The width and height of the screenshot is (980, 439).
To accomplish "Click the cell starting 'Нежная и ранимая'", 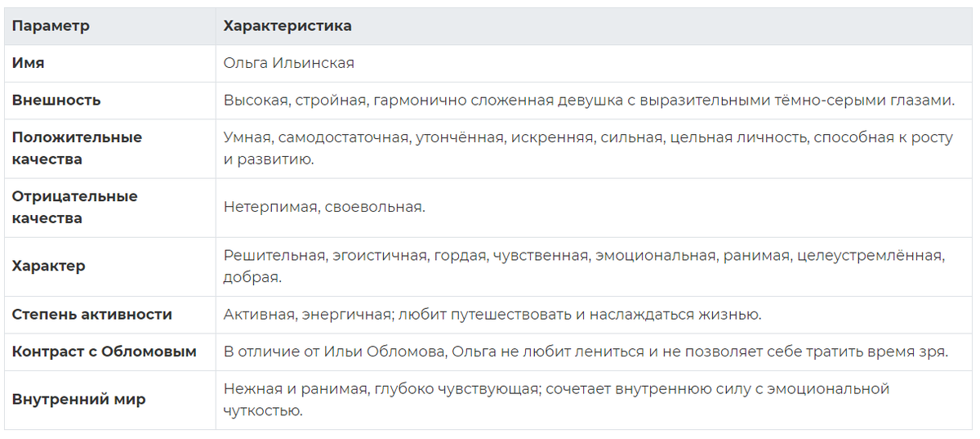I will (x=556, y=400).
